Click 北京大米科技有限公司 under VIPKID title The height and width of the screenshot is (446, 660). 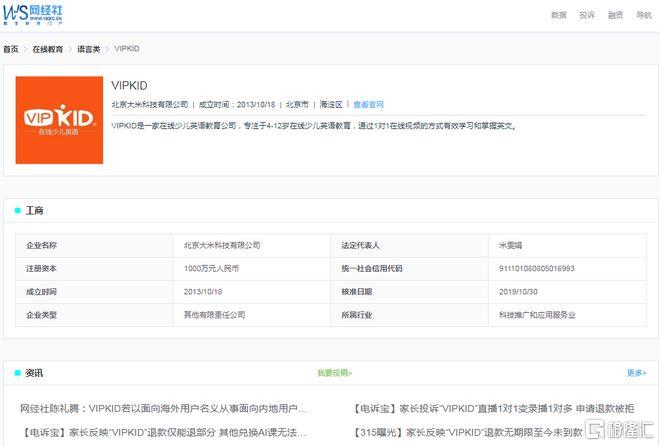click(x=150, y=104)
